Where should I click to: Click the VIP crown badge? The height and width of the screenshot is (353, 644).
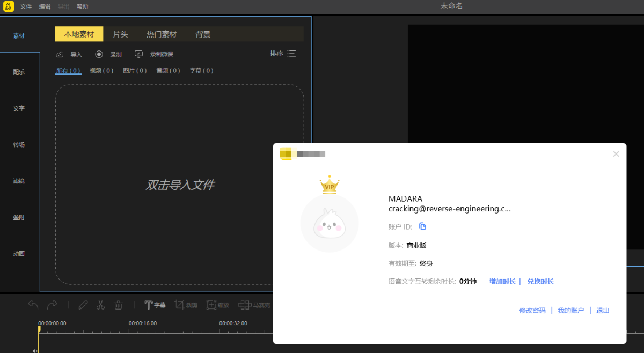pyautogui.click(x=330, y=185)
